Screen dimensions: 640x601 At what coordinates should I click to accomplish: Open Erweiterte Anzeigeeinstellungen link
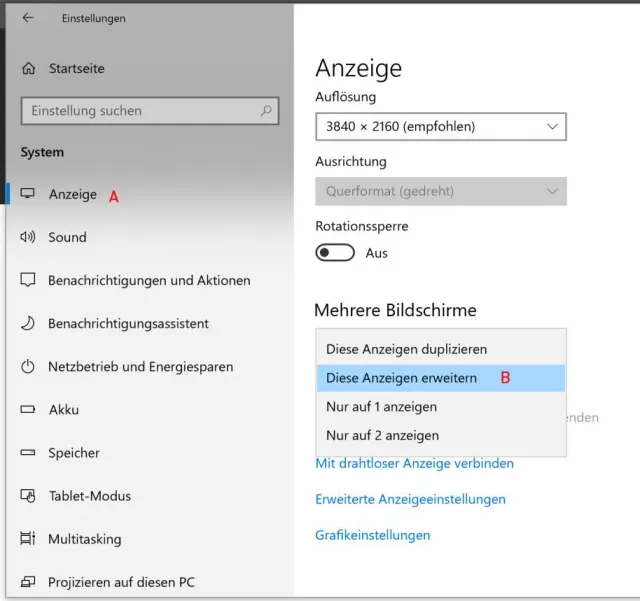coord(410,499)
